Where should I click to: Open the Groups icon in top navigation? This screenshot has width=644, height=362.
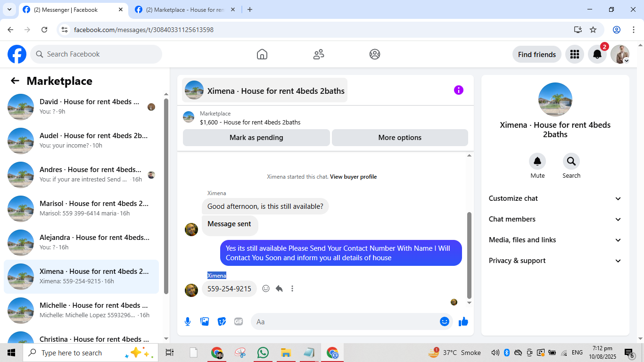[x=375, y=54]
